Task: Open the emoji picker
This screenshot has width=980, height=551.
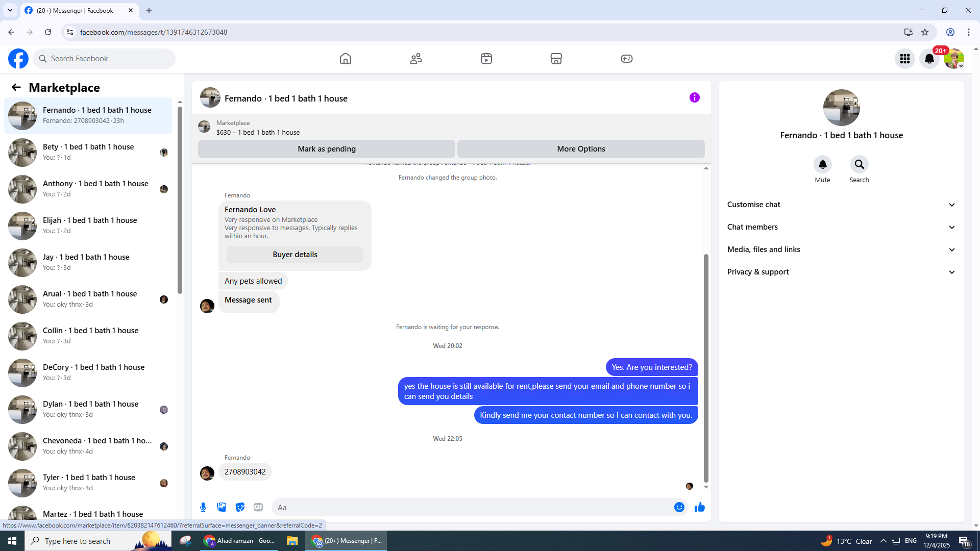Action: pyautogui.click(x=679, y=507)
